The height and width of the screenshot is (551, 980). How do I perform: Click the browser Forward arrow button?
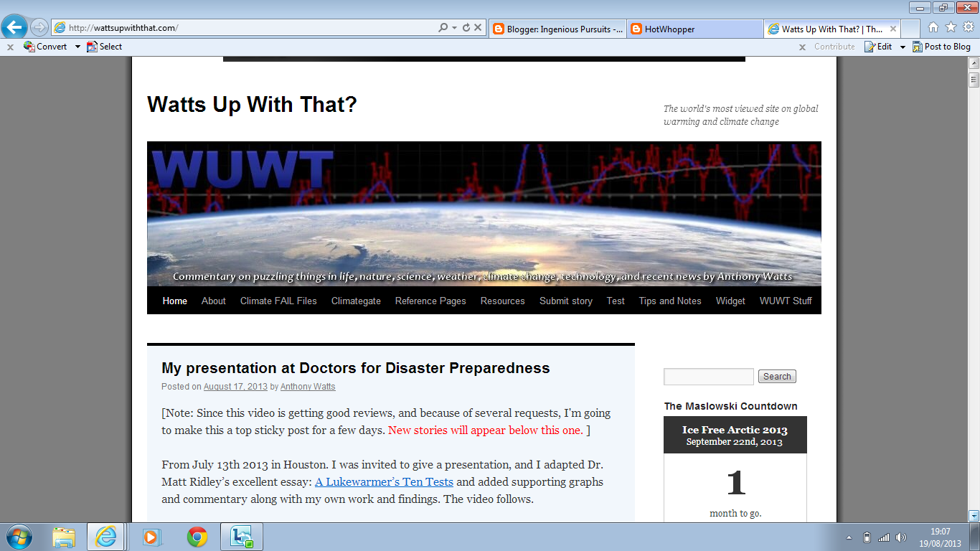click(x=39, y=27)
